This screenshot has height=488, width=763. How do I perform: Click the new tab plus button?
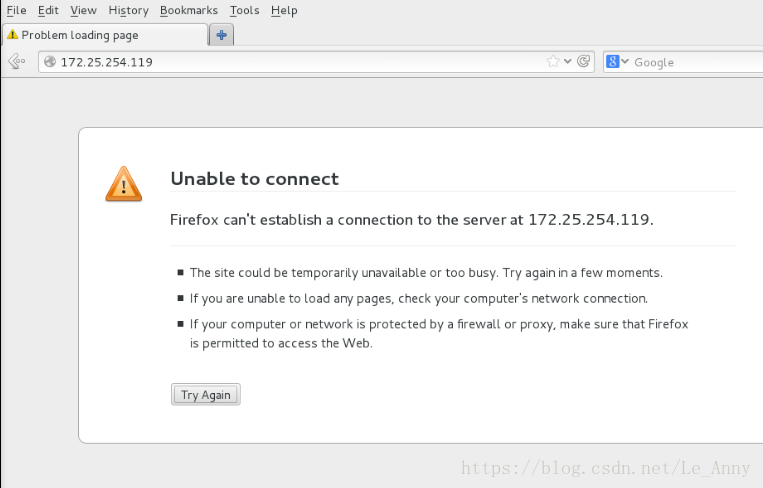pos(221,35)
